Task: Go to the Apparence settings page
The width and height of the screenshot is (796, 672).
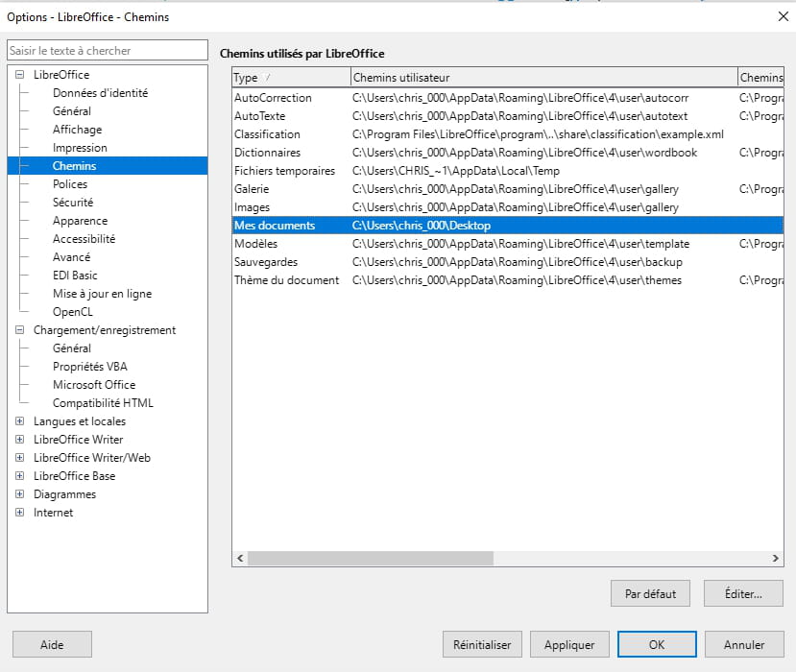Action: click(80, 221)
